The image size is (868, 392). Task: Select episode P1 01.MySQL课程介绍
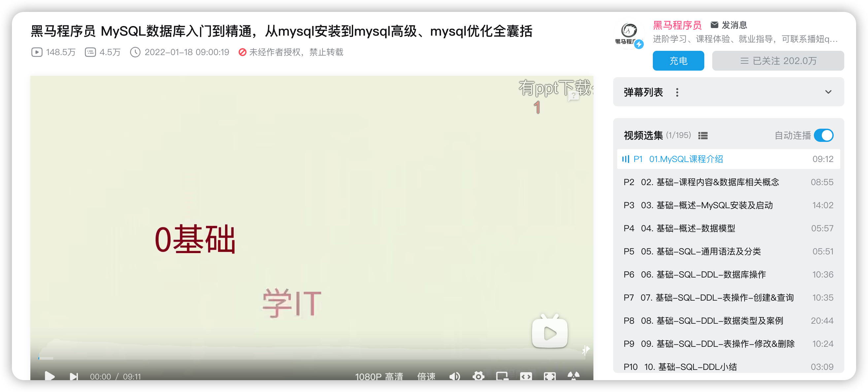pyautogui.click(x=728, y=159)
